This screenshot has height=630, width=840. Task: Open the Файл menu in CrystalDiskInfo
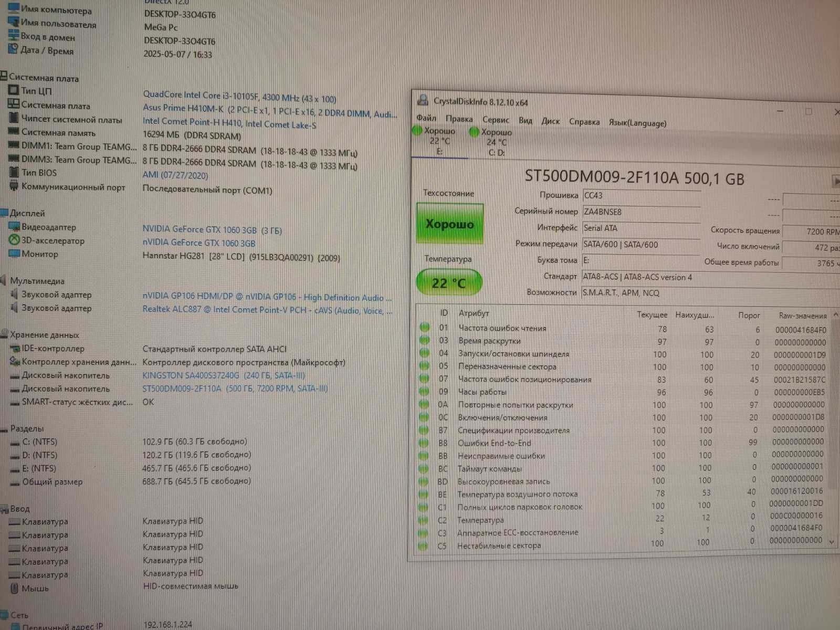point(426,118)
